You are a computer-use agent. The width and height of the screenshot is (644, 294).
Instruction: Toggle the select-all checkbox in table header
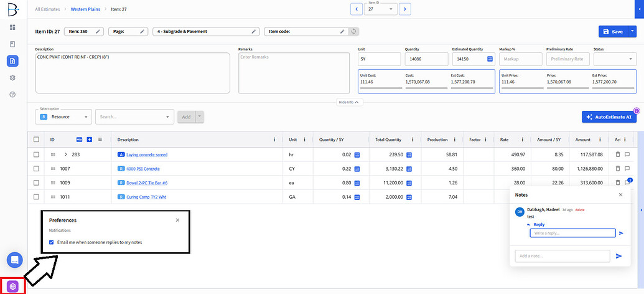36,140
